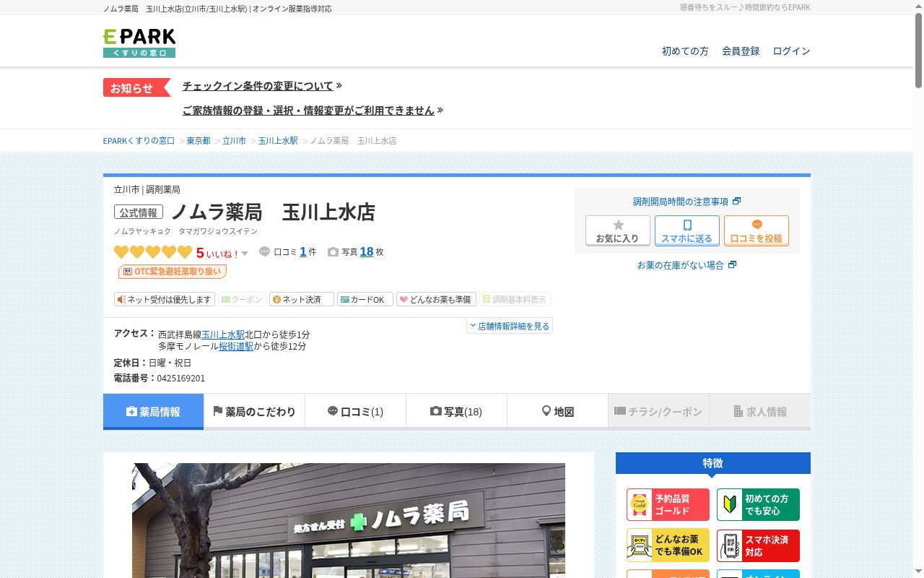Click the ネット決済 tag

302,299
